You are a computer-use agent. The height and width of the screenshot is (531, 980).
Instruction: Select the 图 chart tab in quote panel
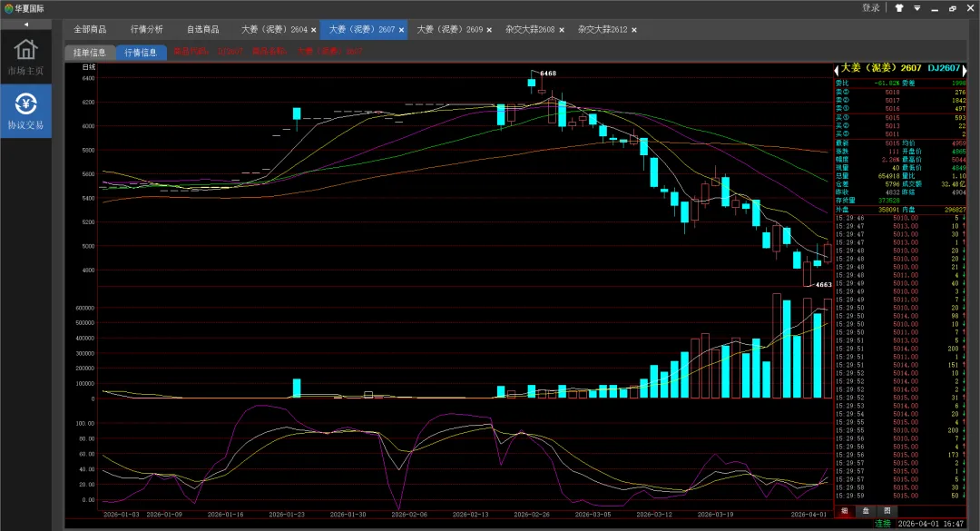pos(887,511)
